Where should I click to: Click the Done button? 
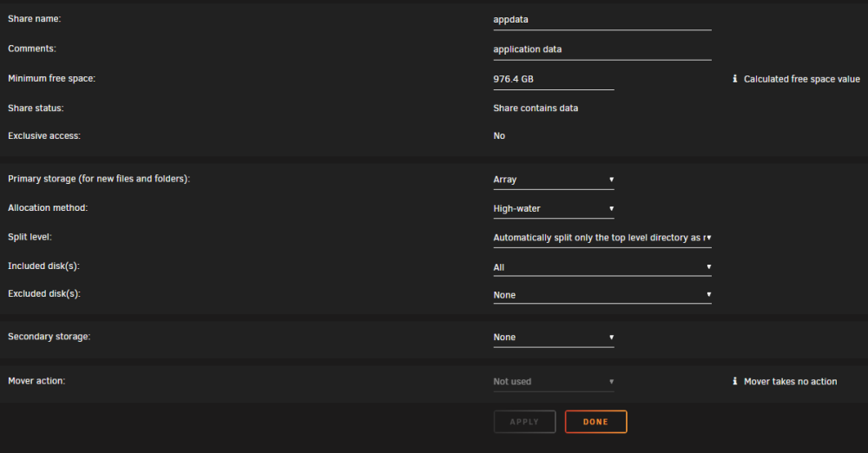coord(595,422)
